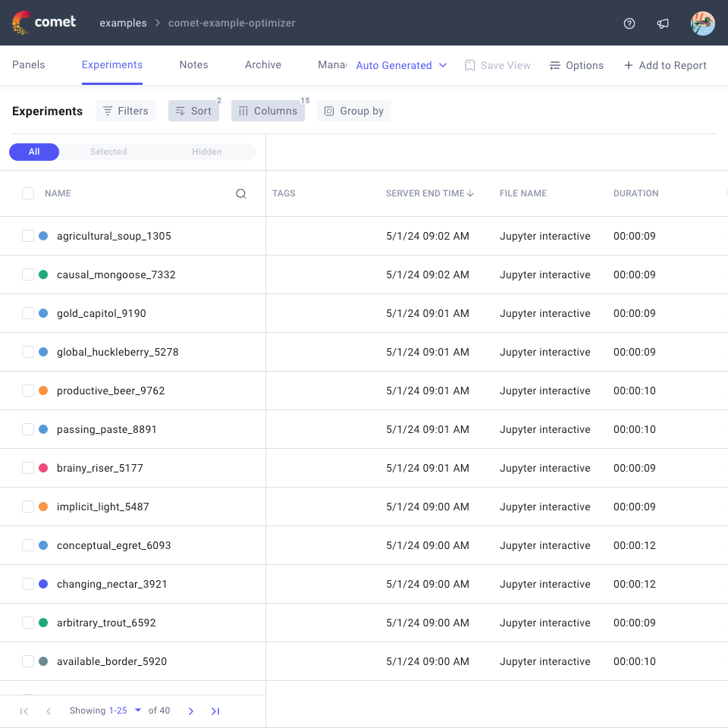
Task: Jump to the last page arrow icon
Action: pos(215,711)
